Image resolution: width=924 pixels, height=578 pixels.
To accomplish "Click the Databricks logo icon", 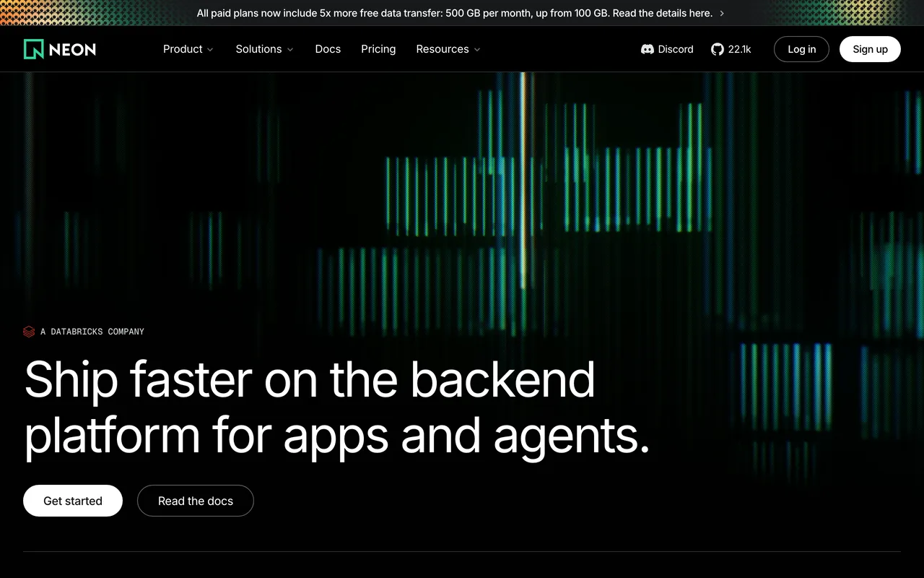I will click(29, 332).
